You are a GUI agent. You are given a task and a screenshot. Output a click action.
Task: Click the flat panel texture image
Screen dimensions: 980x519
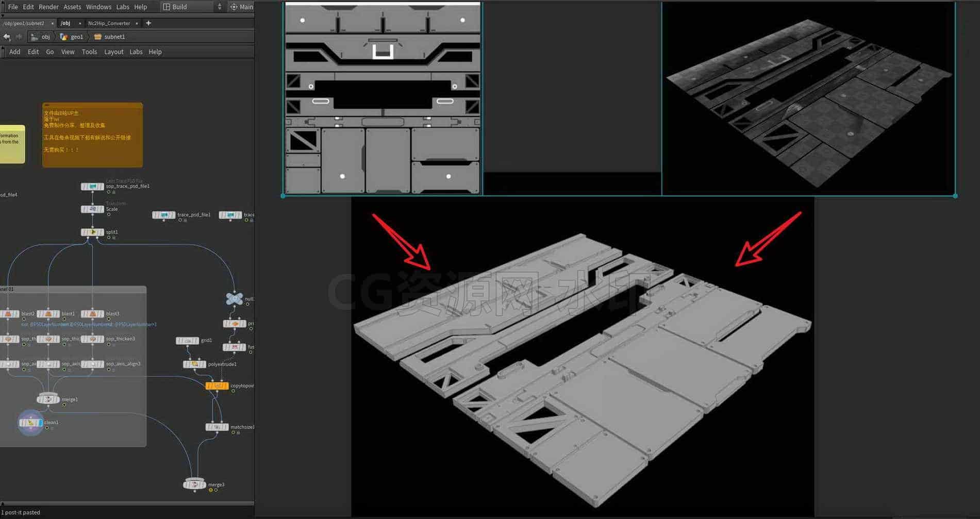pos(383,98)
